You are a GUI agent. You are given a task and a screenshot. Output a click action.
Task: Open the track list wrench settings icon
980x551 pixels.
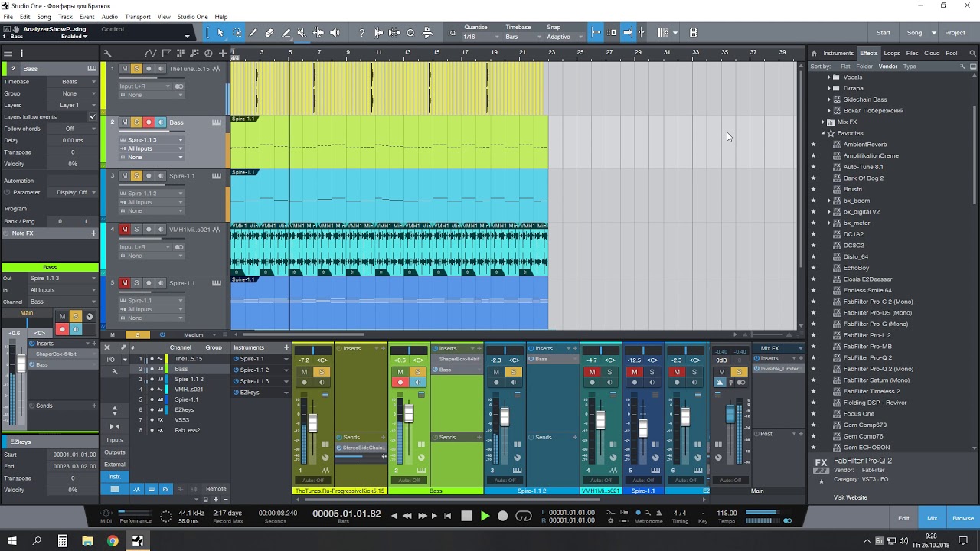click(x=107, y=54)
